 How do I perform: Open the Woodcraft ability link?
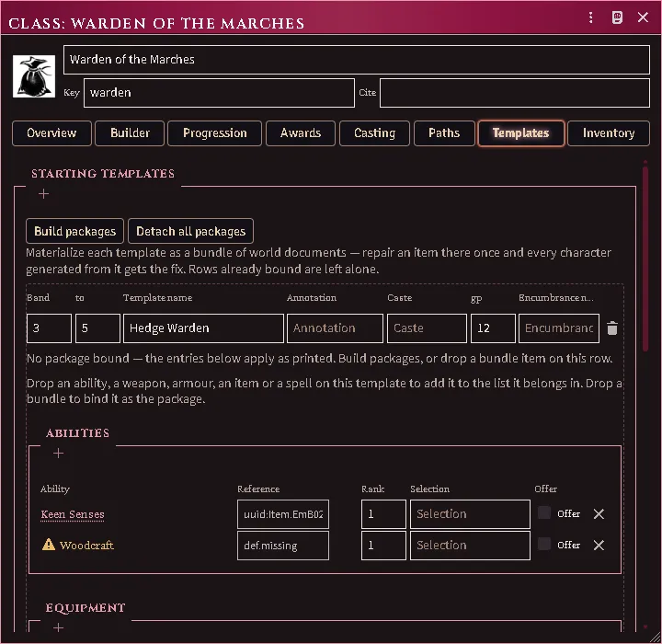coord(86,546)
